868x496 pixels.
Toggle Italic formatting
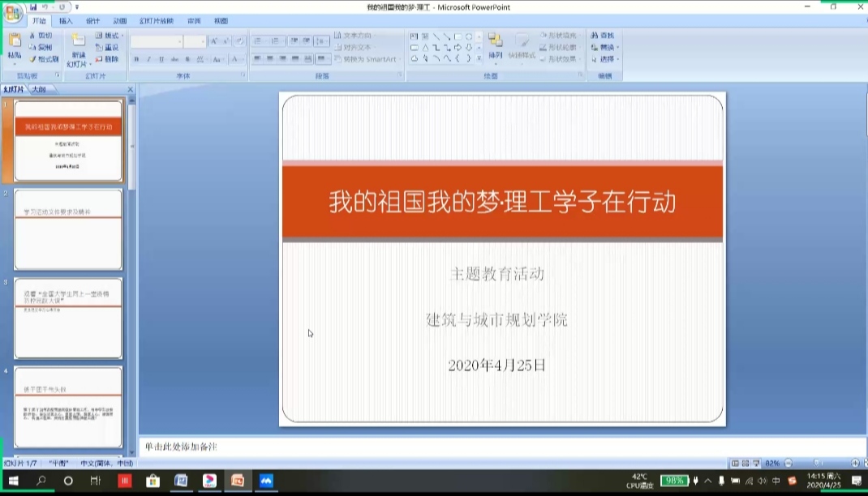coord(149,59)
